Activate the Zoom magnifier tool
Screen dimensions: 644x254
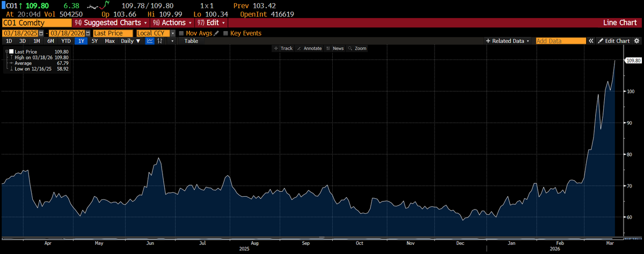coord(357,48)
